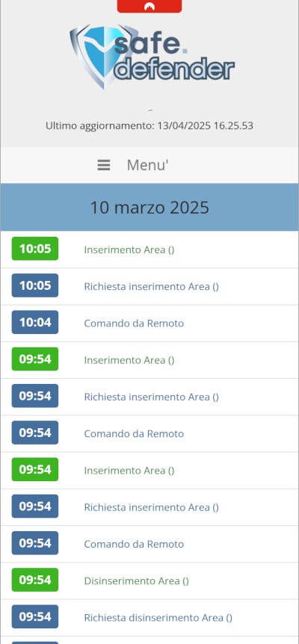Open 10:04 Comando da Remoto event
299x644 pixels.
134,323
